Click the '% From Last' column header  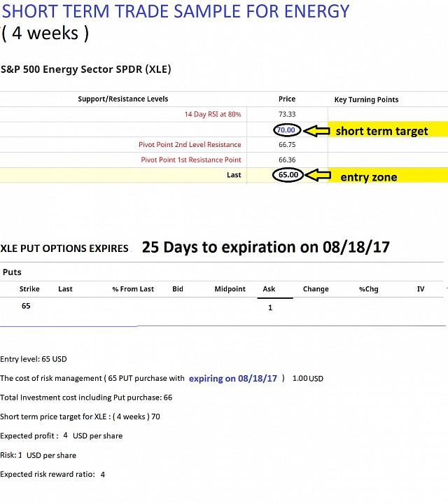pyautogui.click(x=133, y=289)
